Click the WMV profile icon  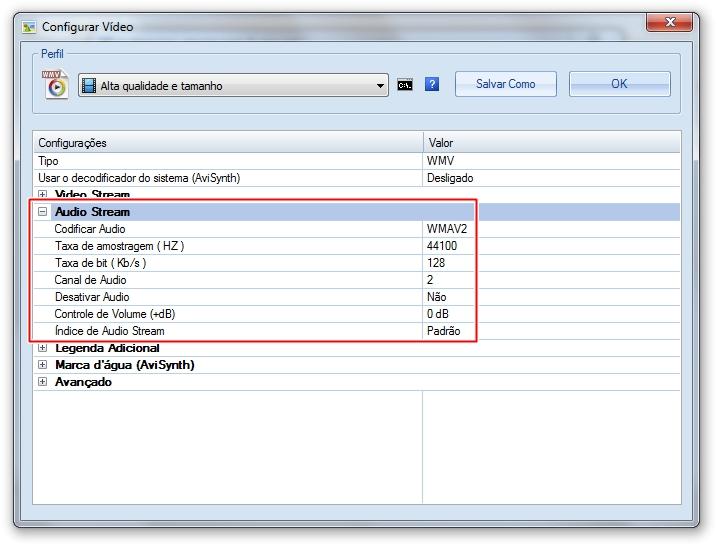tap(55, 85)
